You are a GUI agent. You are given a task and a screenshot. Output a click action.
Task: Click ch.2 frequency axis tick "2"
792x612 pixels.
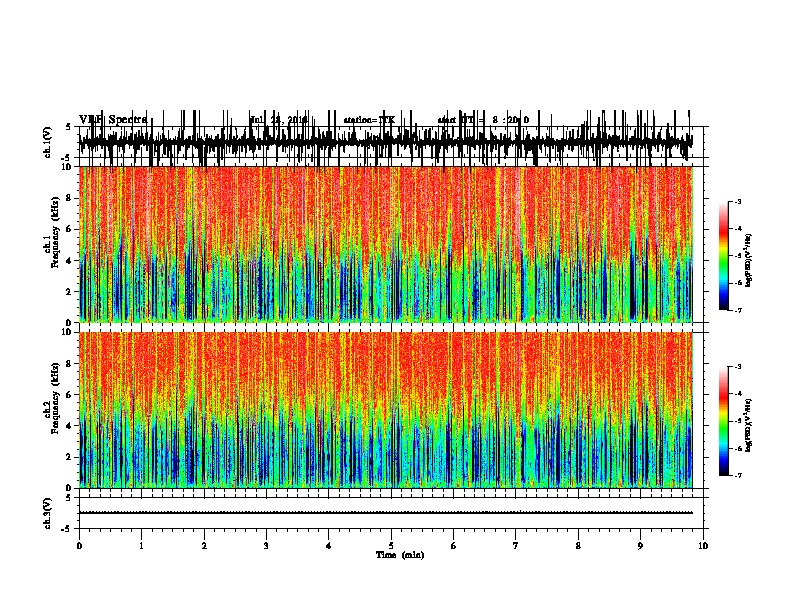point(70,457)
